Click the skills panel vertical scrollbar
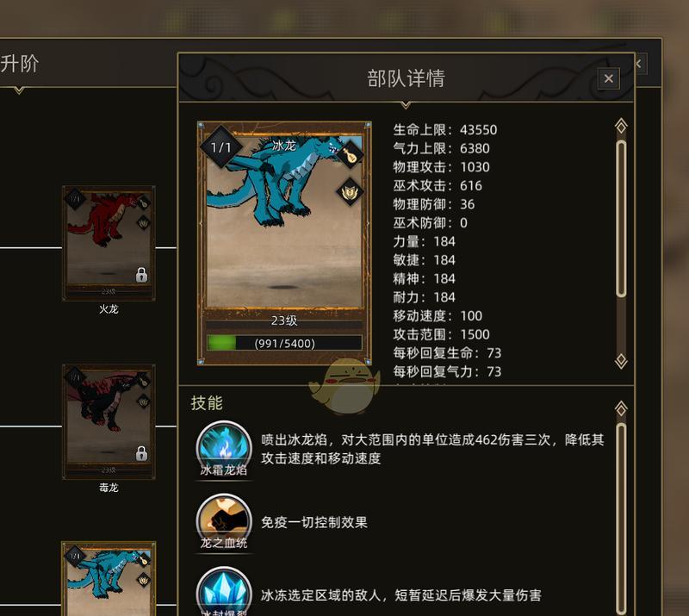This screenshot has height=616, width=689. (x=621, y=519)
